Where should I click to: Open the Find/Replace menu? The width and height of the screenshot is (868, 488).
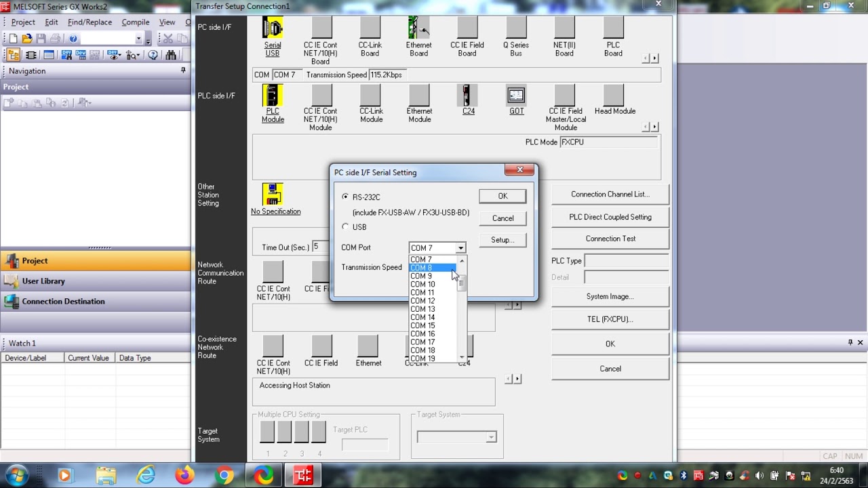pos(90,22)
